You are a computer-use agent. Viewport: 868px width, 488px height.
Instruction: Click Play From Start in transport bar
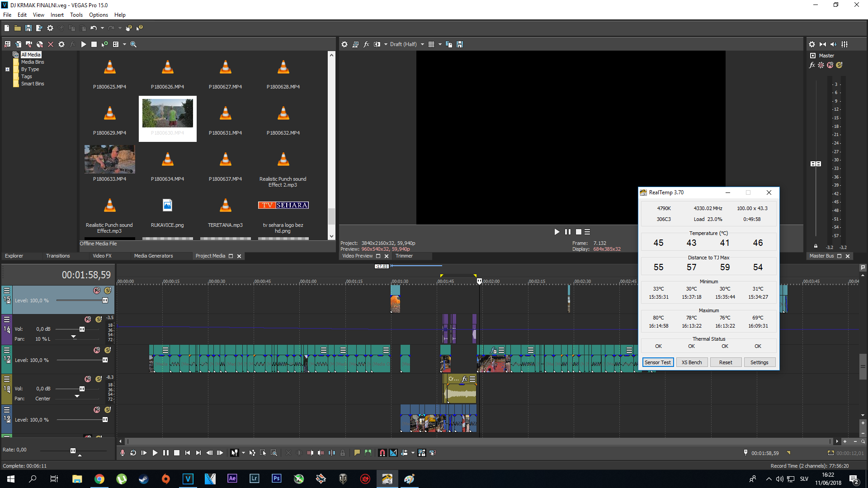pyautogui.click(x=144, y=453)
